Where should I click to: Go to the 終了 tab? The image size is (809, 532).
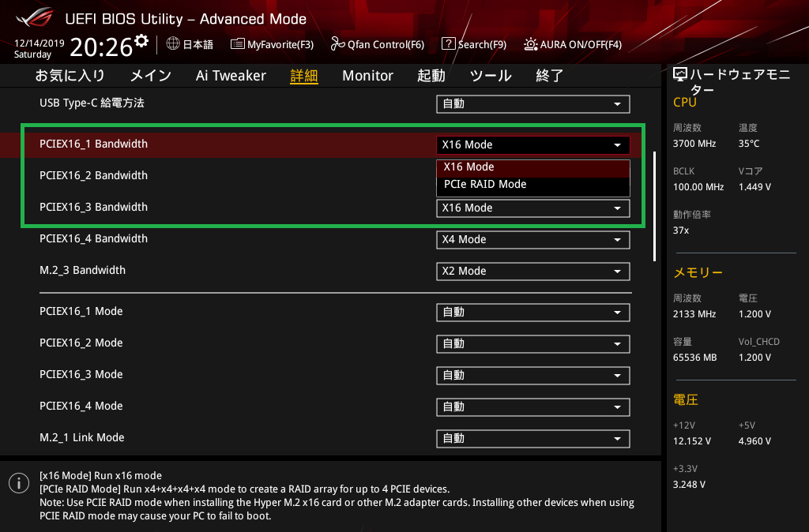pyautogui.click(x=550, y=76)
